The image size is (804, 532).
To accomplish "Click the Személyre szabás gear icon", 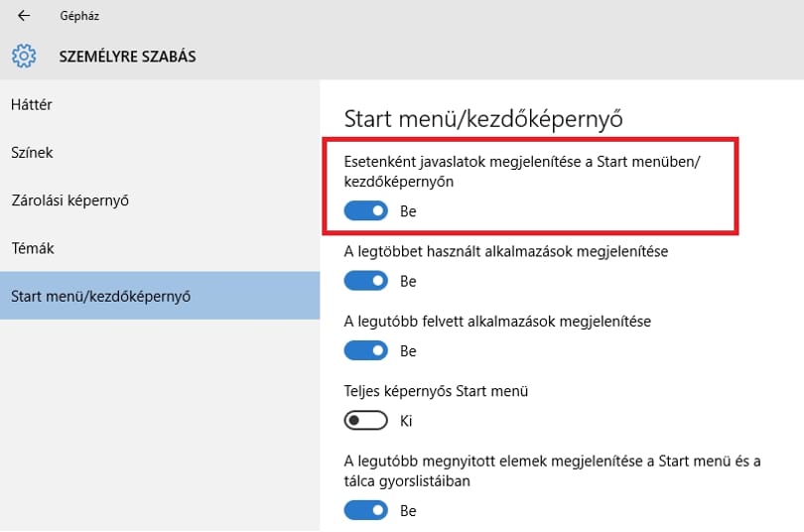I will pos(24,56).
